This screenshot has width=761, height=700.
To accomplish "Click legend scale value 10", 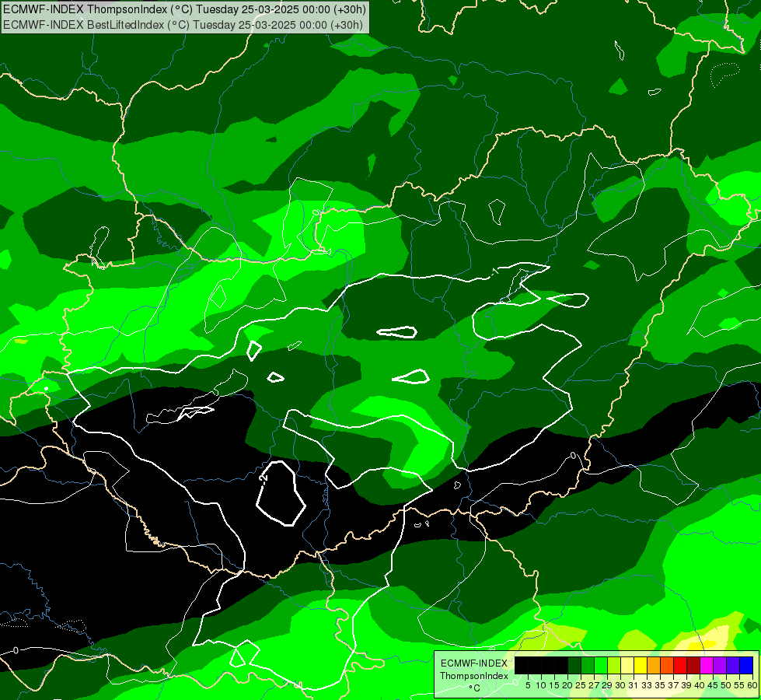I will (541, 685).
